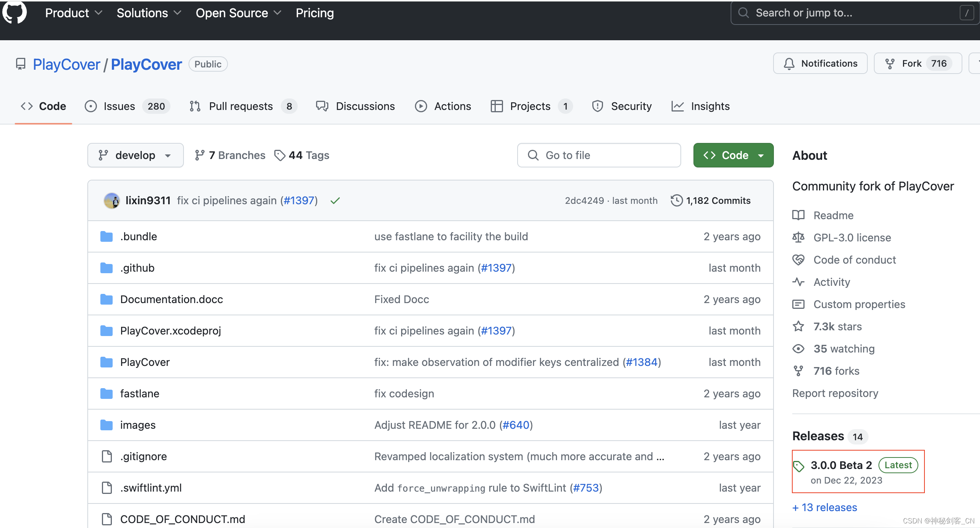Switch to the Pull requests tab
The width and height of the screenshot is (980, 528).
[x=243, y=106]
